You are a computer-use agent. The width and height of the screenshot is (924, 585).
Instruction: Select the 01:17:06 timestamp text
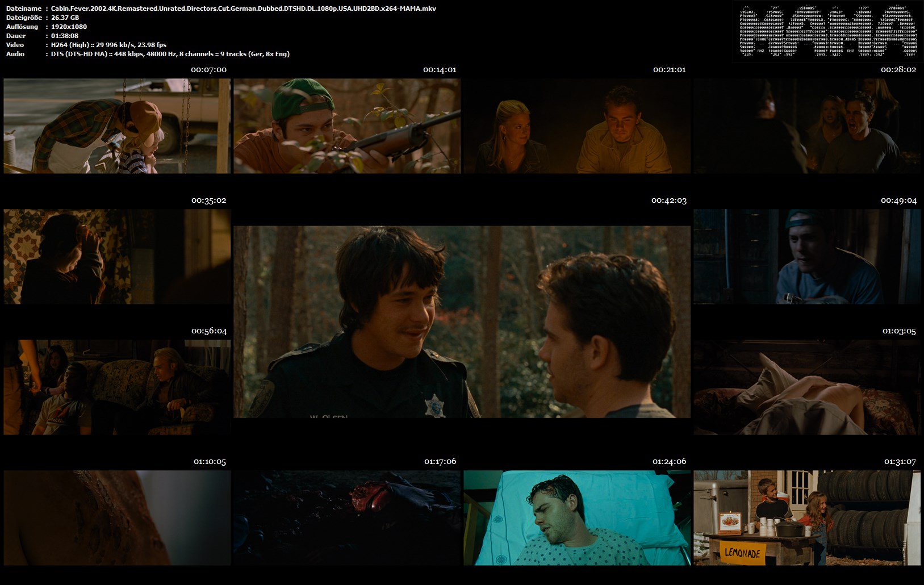tap(440, 462)
